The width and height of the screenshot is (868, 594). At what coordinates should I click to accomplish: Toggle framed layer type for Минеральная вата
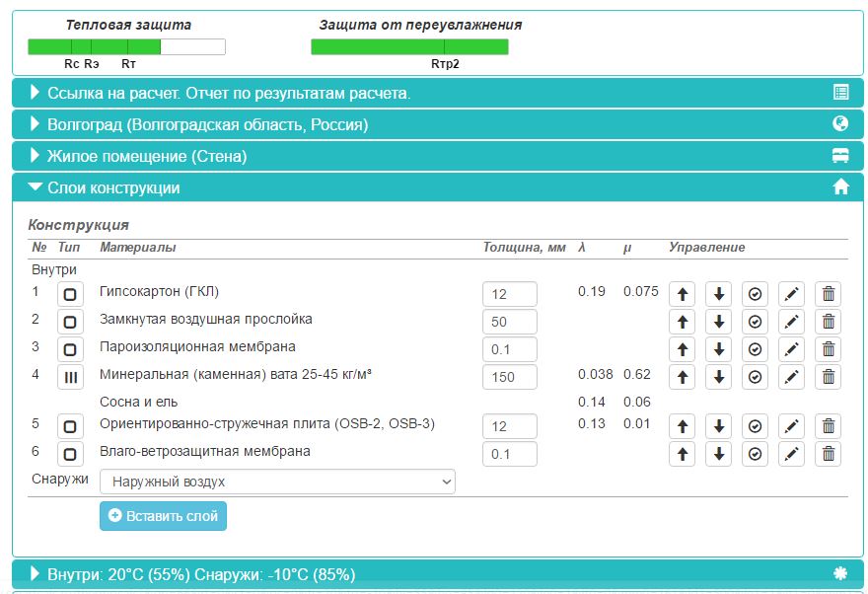coord(70,377)
